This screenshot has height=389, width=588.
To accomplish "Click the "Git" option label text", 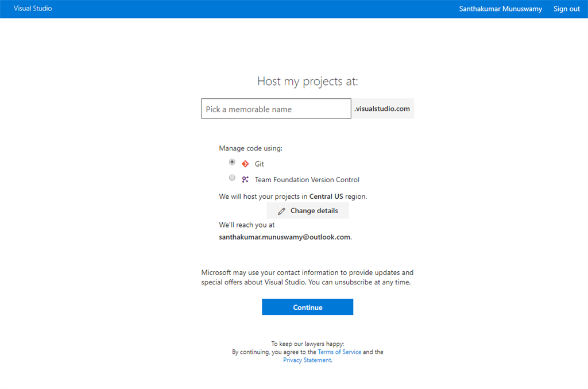I will pyautogui.click(x=260, y=164).
